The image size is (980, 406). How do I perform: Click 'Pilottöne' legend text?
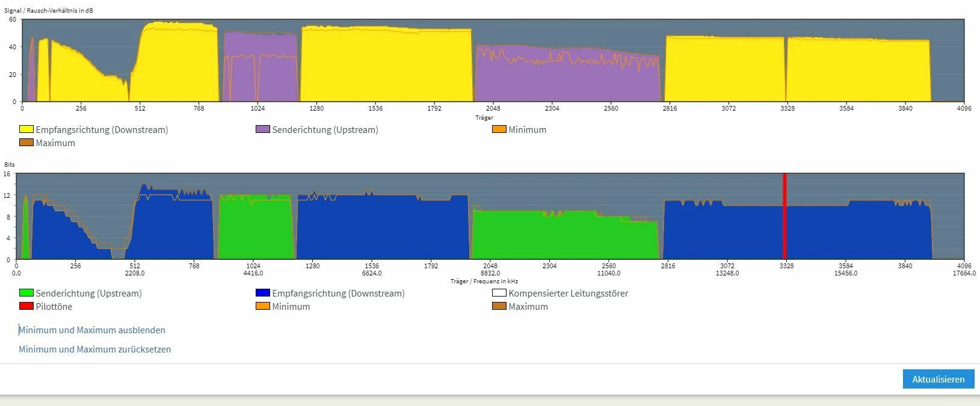click(54, 306)
